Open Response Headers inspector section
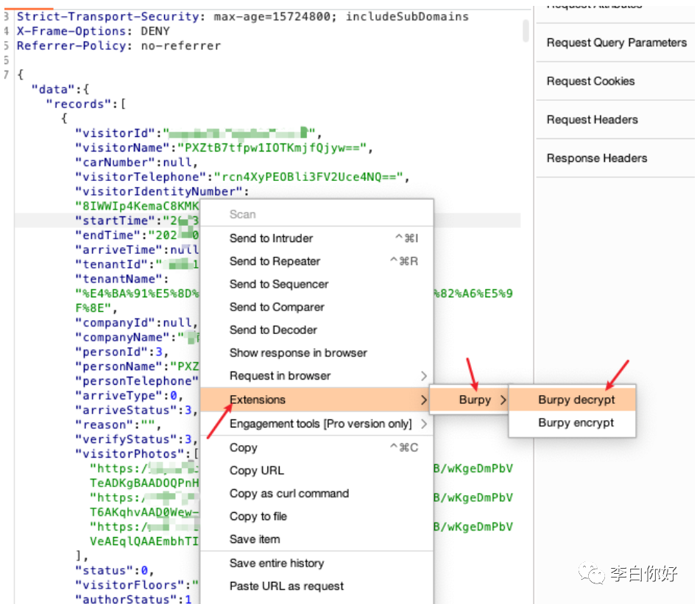This screenshot has width=700, height=604. pos(615,158)
